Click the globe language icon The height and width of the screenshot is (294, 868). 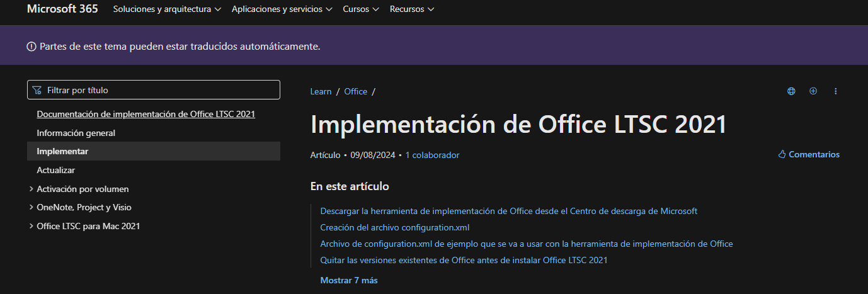click(x=791, y=91)
